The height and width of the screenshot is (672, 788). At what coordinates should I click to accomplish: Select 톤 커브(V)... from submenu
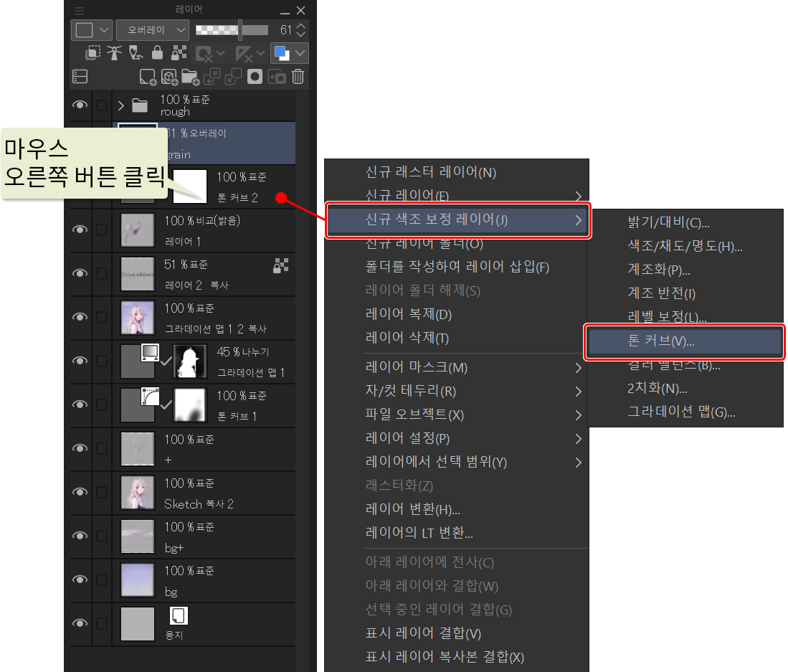click(683, 342)
